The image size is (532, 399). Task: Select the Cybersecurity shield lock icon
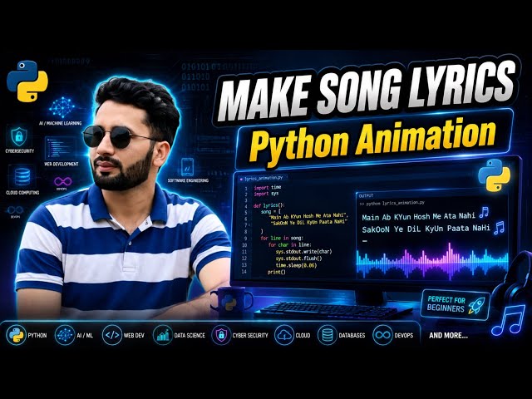(x=19, y=136)
